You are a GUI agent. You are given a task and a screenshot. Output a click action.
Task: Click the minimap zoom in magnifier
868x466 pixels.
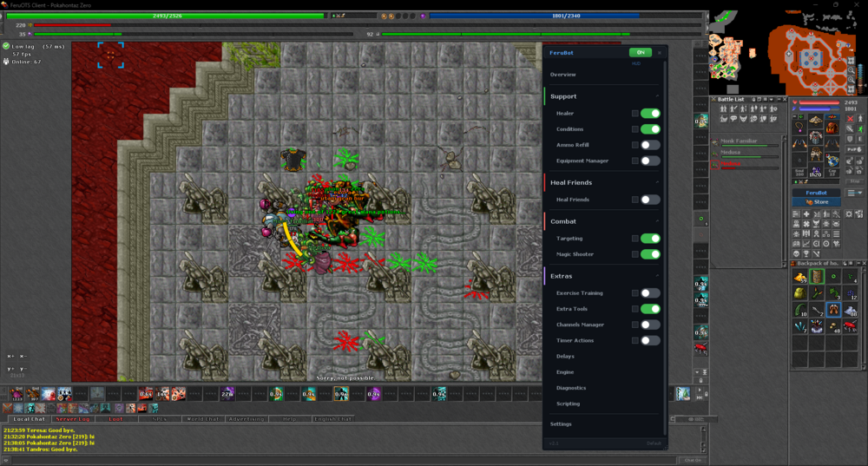click(852, 80)
